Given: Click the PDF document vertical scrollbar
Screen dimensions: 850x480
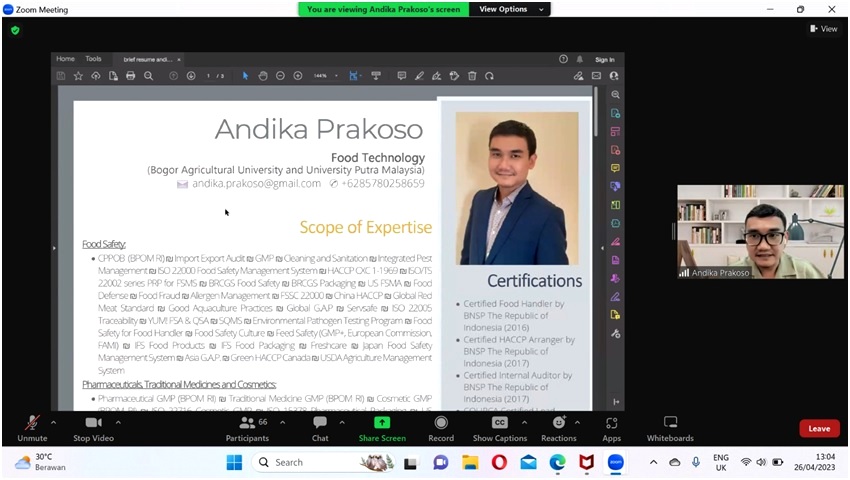Looking at the screenshot, I should (x=596, y=112).
